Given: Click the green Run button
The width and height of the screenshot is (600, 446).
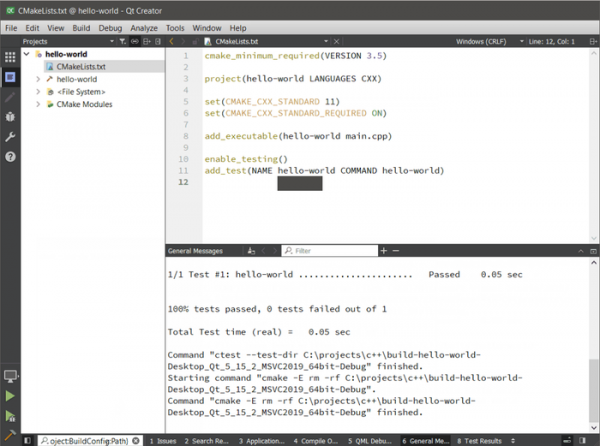Looking at the screenshot, I should point(10,396).
